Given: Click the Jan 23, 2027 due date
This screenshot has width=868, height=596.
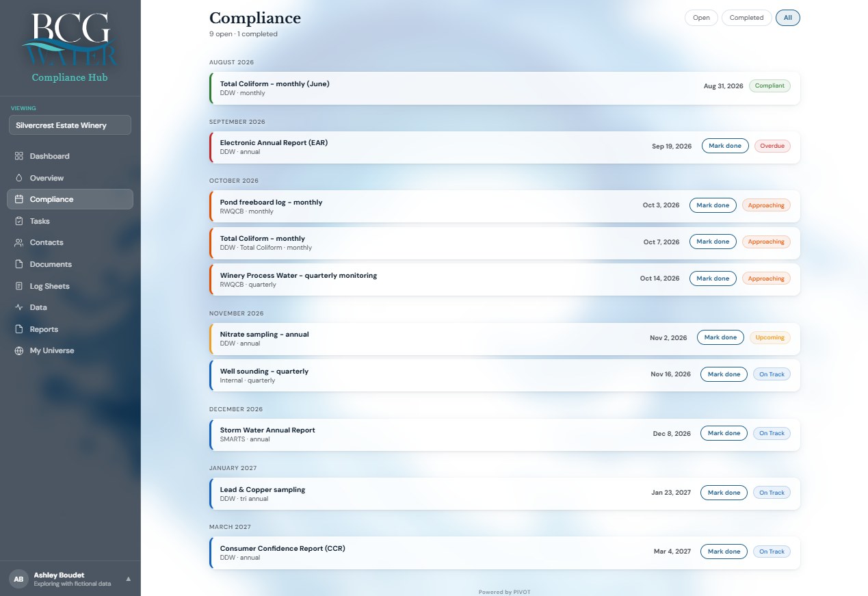Looking at the screenshot, I should (671, 493).
